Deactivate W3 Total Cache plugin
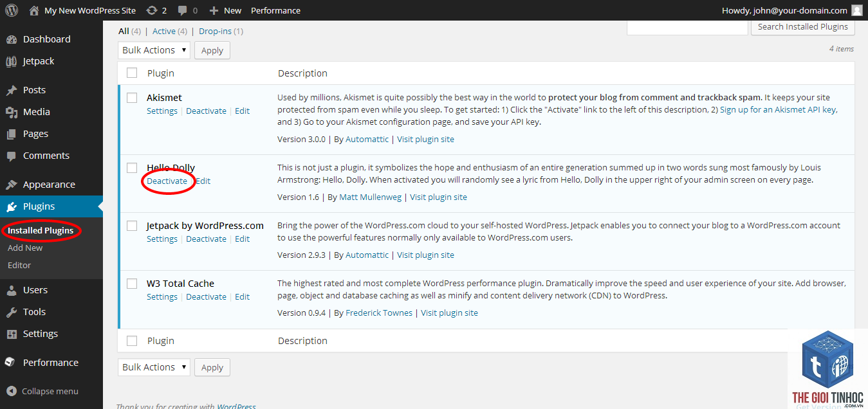This screenshot has height=409, width=868. [x=206, y=296]
